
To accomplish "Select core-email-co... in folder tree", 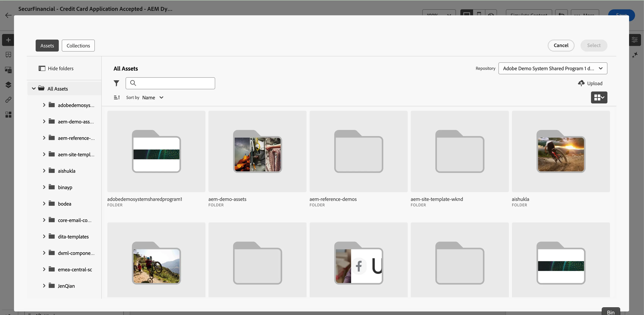I will click(x=74, y=220).
